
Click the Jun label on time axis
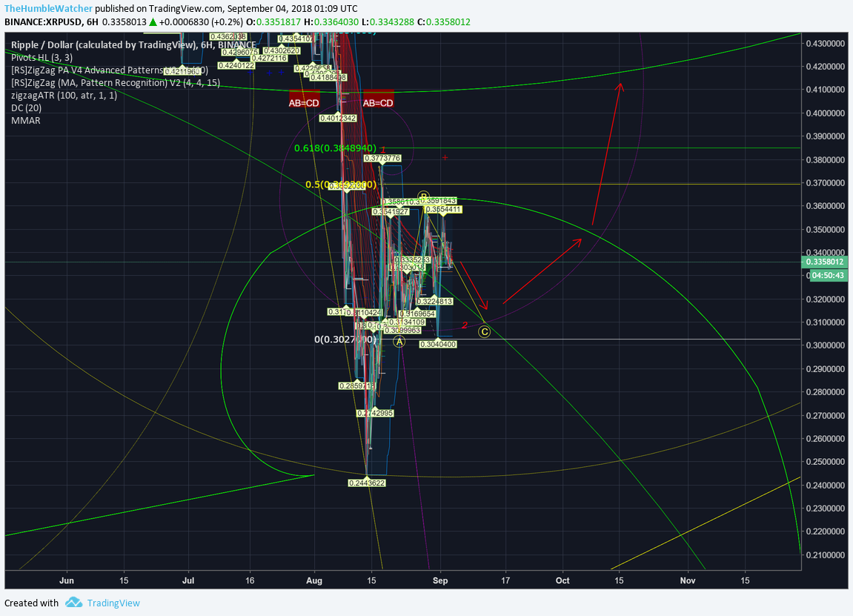point(67,580)
